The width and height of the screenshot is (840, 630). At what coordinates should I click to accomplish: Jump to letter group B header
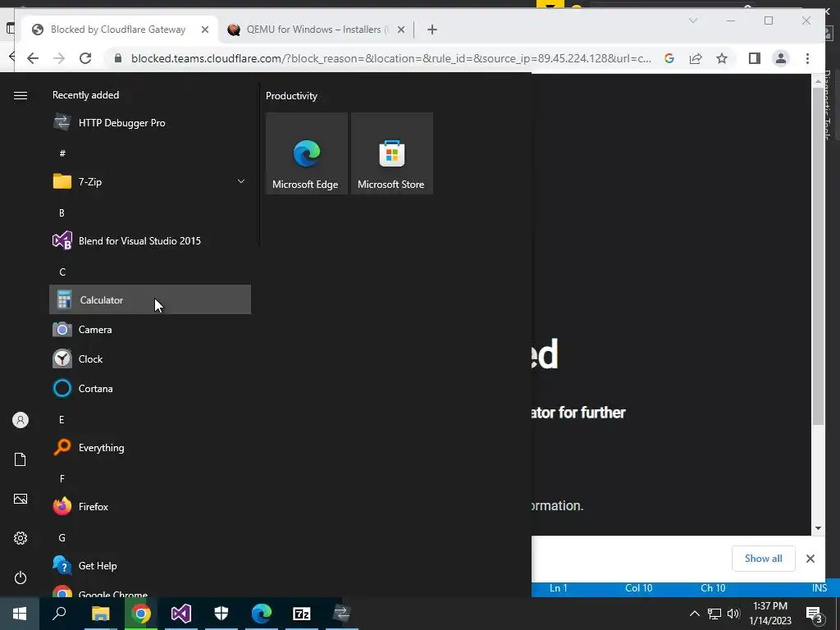coord(62,212)
